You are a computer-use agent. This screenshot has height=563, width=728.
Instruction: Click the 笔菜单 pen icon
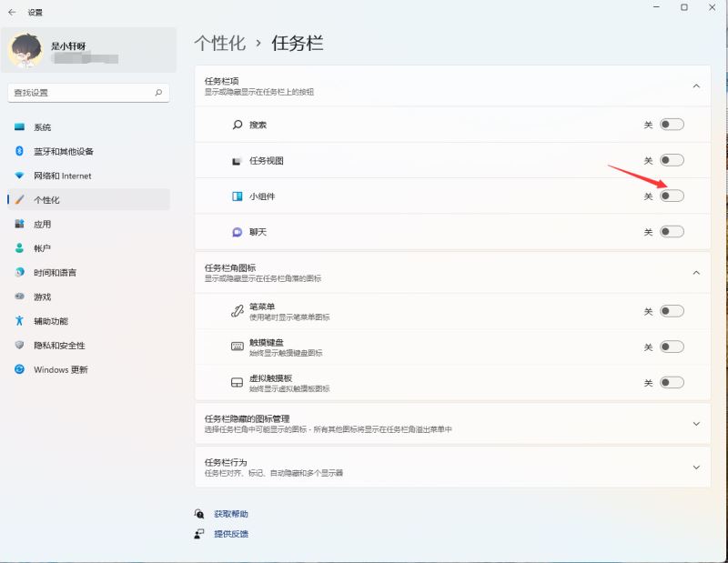[238, 311]
